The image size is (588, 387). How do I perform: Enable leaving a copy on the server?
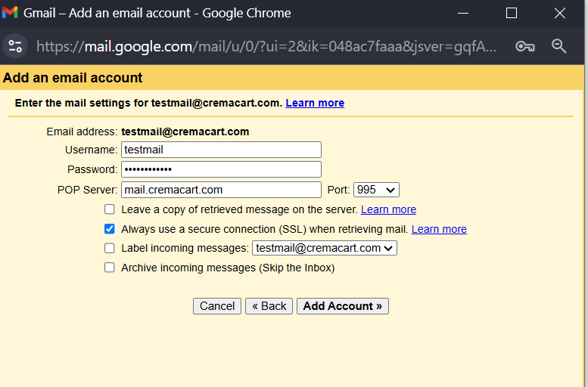[x=110, y=209]
